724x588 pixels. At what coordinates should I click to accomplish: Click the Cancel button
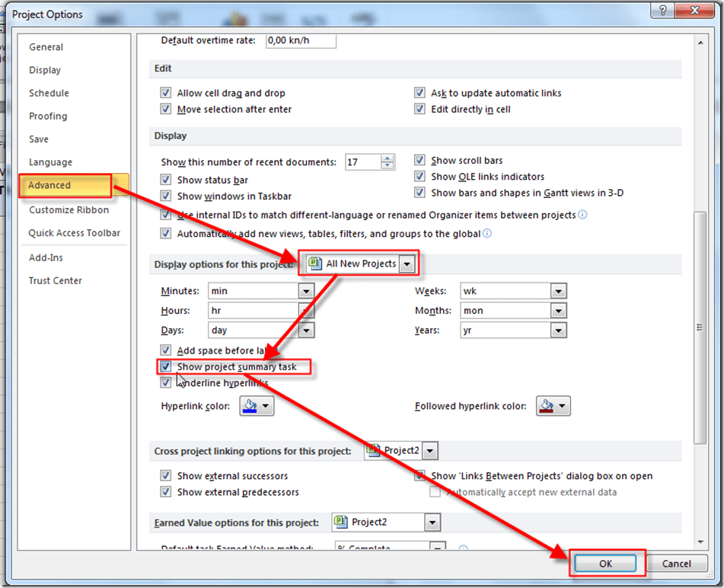coord(676,564)
